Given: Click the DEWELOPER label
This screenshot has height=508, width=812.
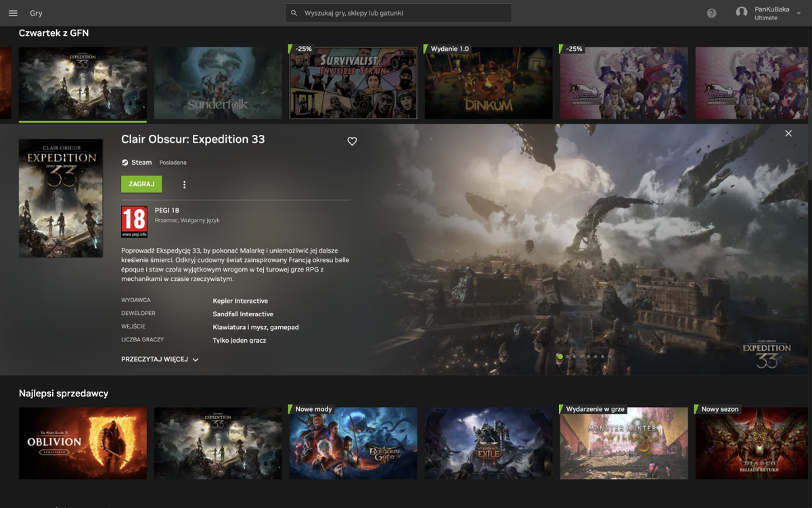Looking at the screenshot, I should coord(138,314).
